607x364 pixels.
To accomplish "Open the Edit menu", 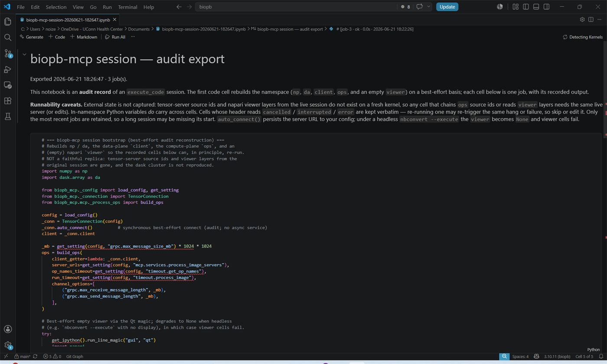I will (35, 7).
